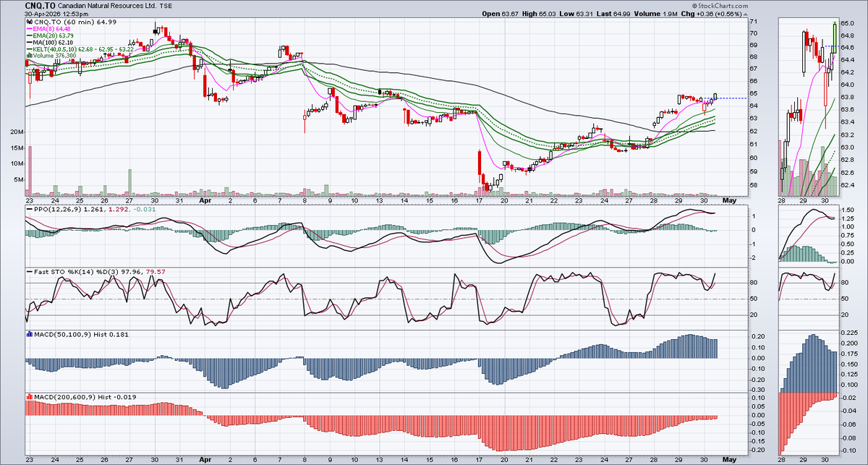The width and height of the screenshot is (868, 465).
Task: Click the '10M' volume axis label
Action: pyautogui.click(x=17, y=163)
